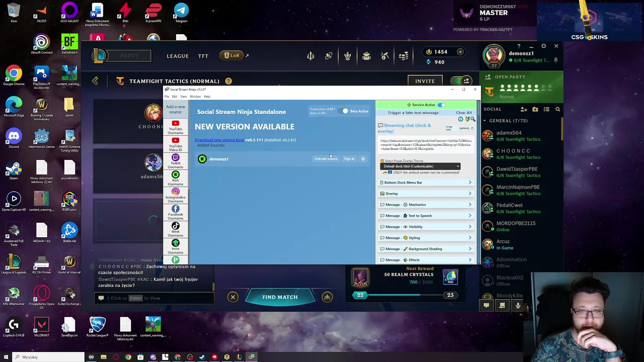Click League chat input field
Viewport: 644px width, 362px height.
pyautogui.click(x=153, y=298)
